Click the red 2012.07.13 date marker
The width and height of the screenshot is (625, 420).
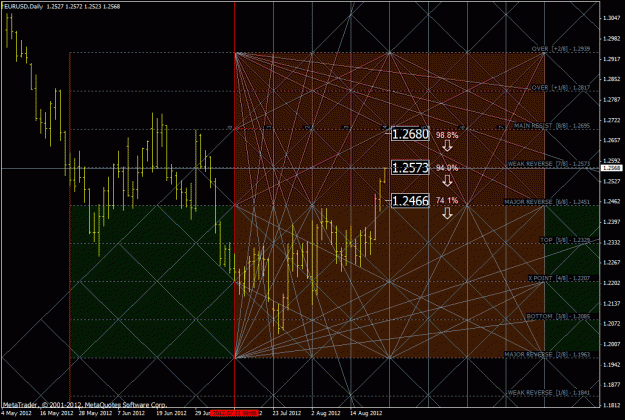pos(234,413)
